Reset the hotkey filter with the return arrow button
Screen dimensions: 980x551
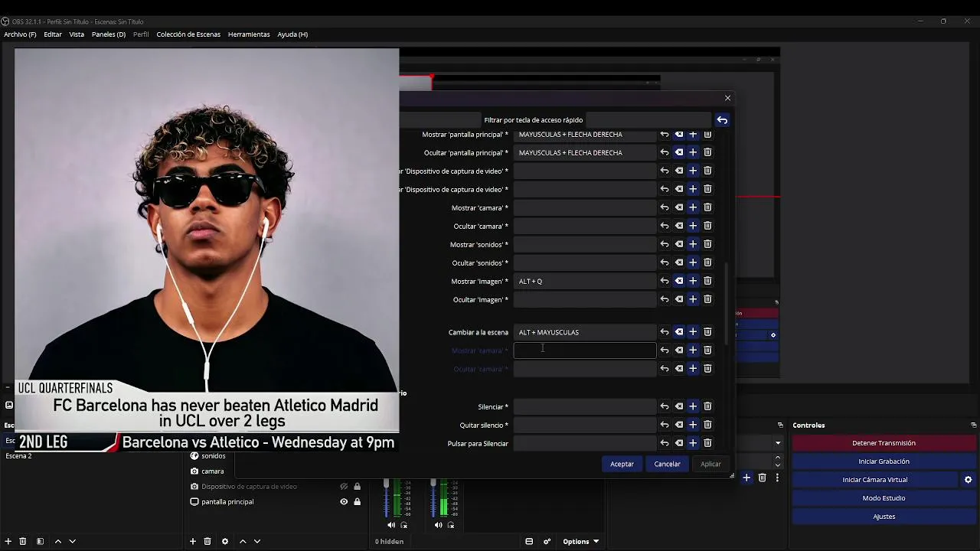click(x=722, y=120)
